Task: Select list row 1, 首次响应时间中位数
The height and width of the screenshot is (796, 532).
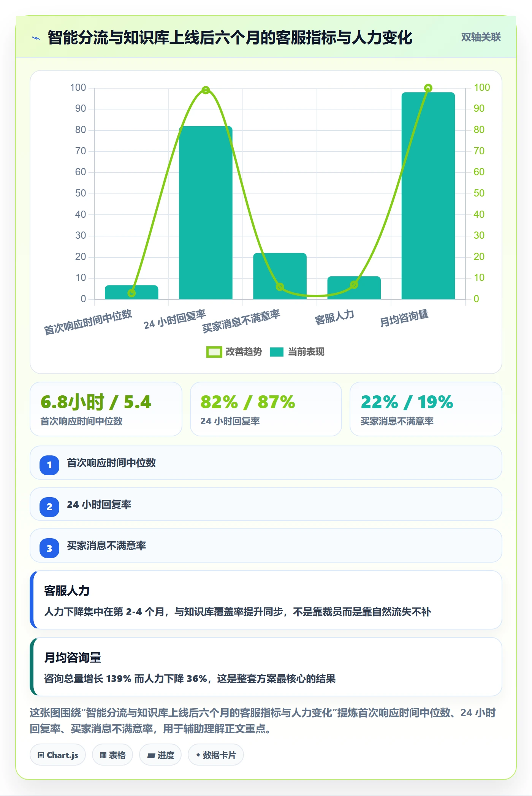Action: point(266,463)
